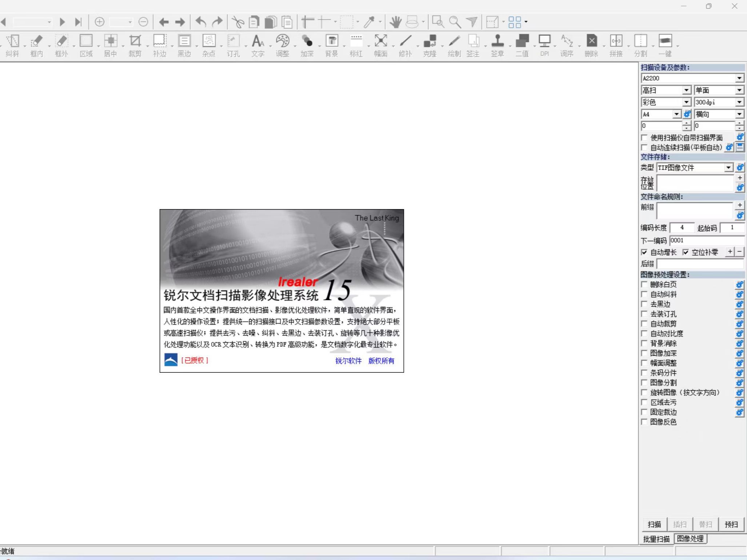Switch to the 批量扫描 tab
Viewport: 747px width, 560px height.
656,539
